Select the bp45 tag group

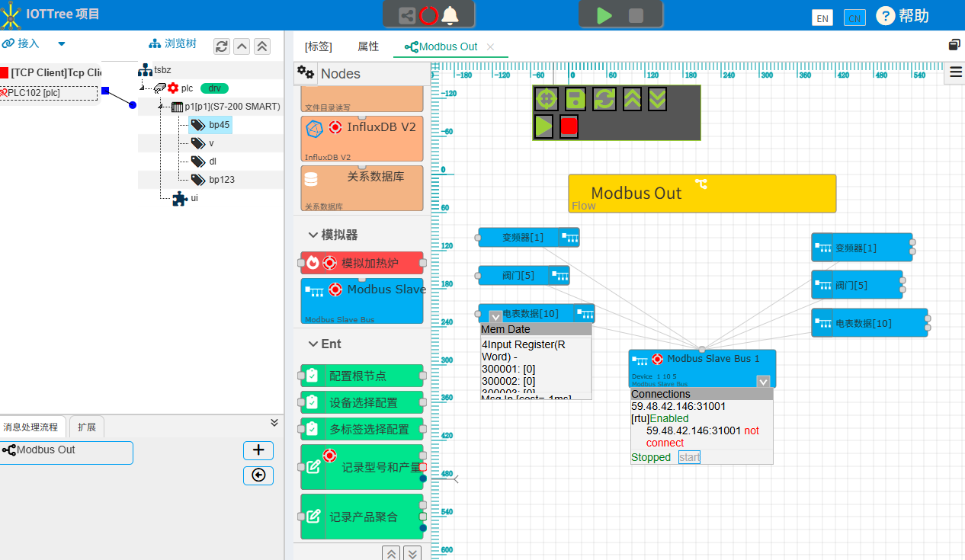[x=211, y=125]
